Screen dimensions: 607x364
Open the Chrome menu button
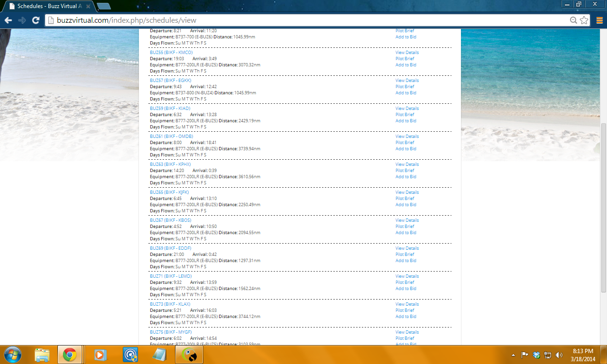click(599, 20)
